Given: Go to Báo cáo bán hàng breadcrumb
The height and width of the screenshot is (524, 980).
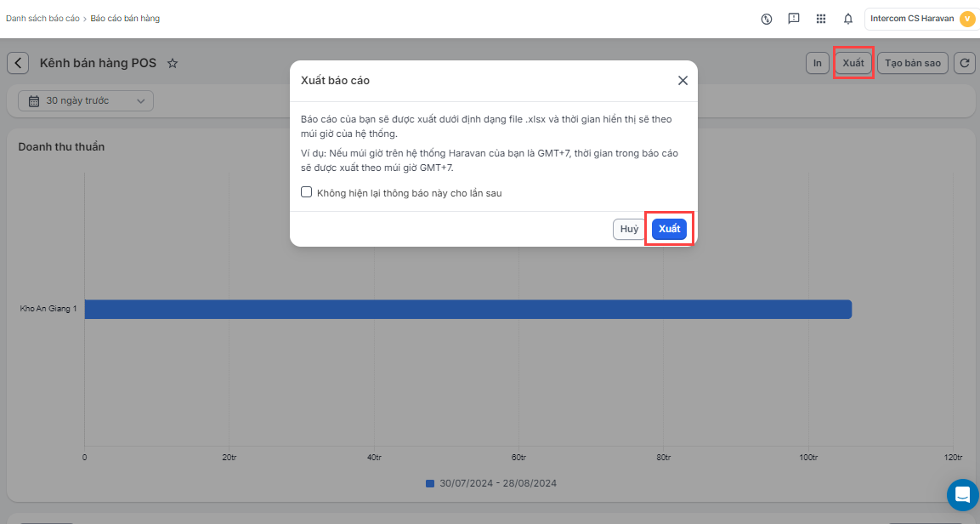Looking at the screenshot, I should [125, 19].
